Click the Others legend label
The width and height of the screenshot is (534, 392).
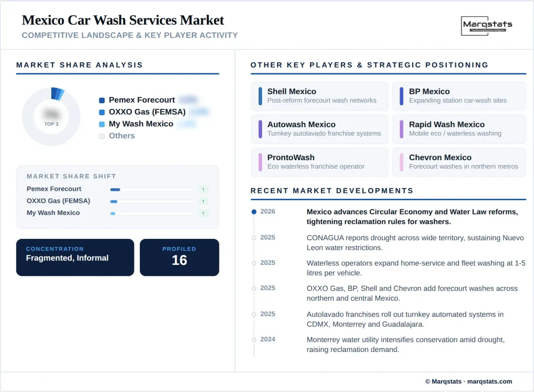click(122, 136)
